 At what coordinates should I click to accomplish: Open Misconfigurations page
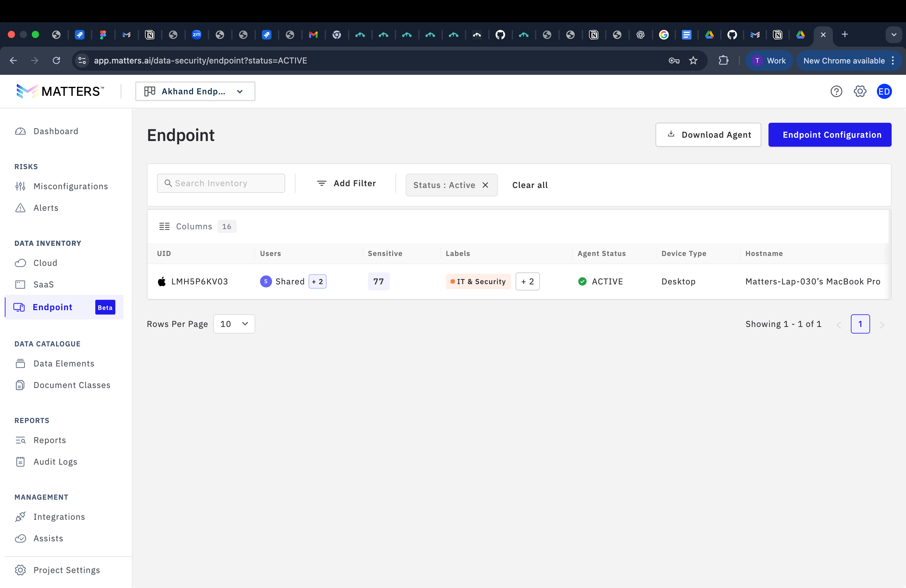70,186
